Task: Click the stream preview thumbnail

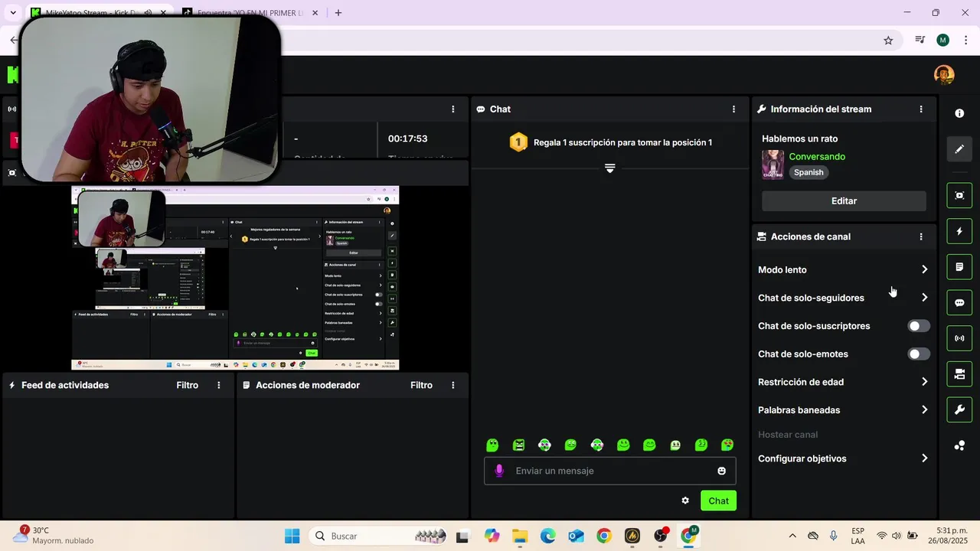Action: 235,279
